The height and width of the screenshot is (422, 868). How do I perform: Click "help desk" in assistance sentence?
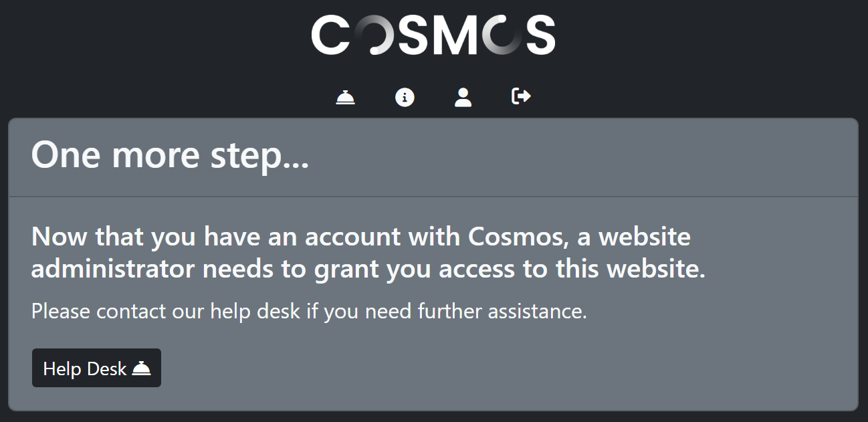coord(255,312)
